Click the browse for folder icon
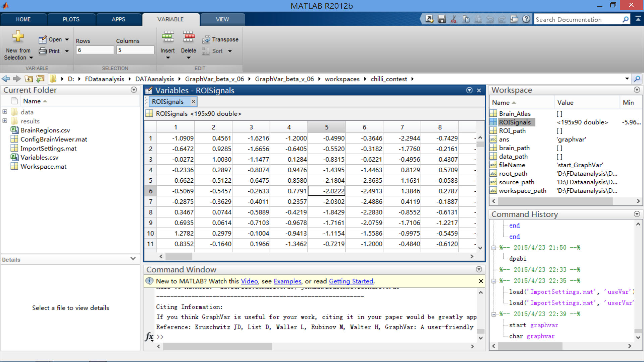 point(40,79)
